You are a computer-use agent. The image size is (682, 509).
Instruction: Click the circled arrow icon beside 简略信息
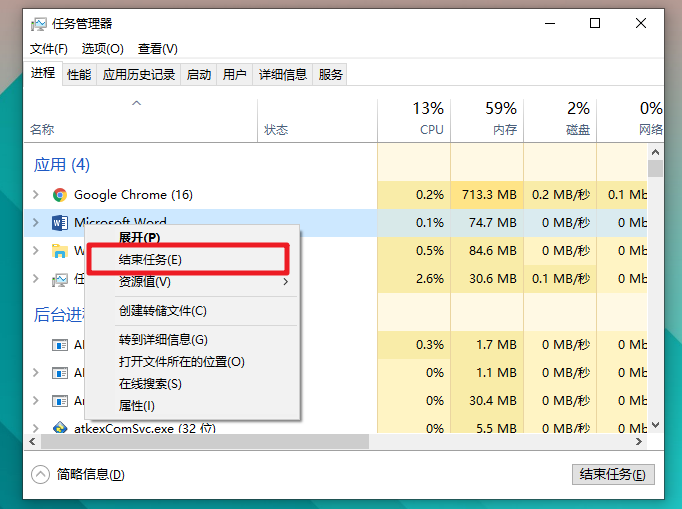(x=40, y=474)
